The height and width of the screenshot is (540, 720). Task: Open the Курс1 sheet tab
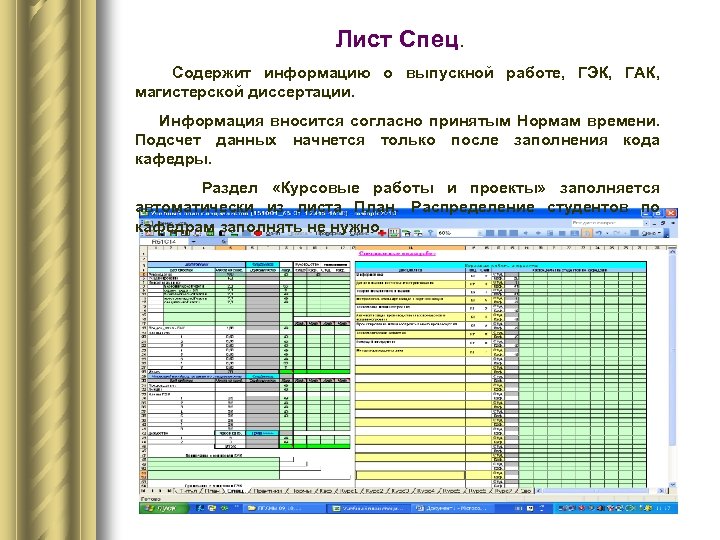click(x=349, y=491)
